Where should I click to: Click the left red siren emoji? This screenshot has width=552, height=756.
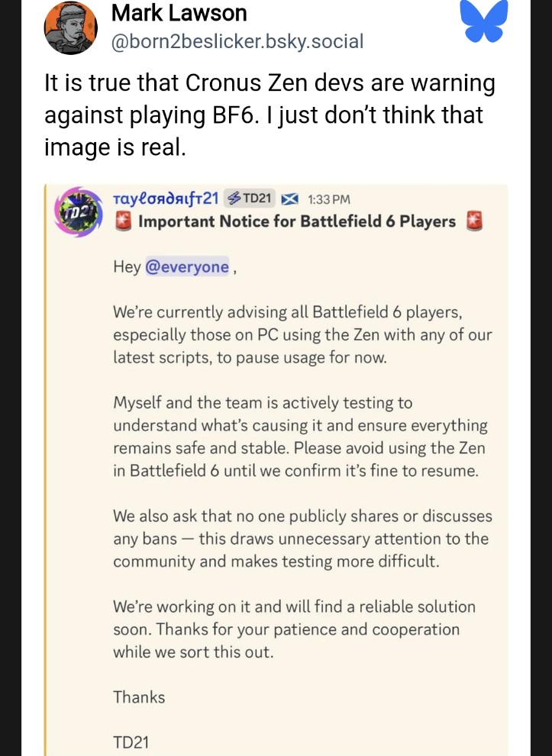pyautogui.click(x=124, y=222)
